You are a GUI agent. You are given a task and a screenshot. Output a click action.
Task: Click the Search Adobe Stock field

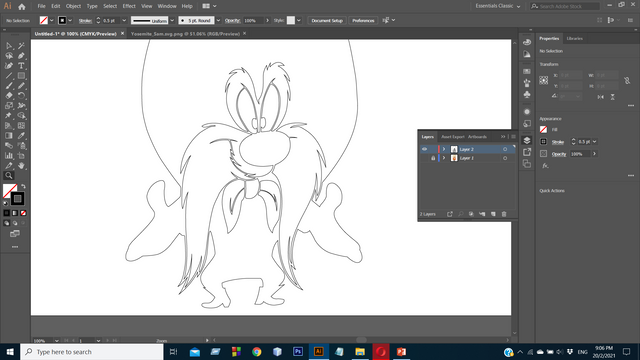[x=565, y=6]
